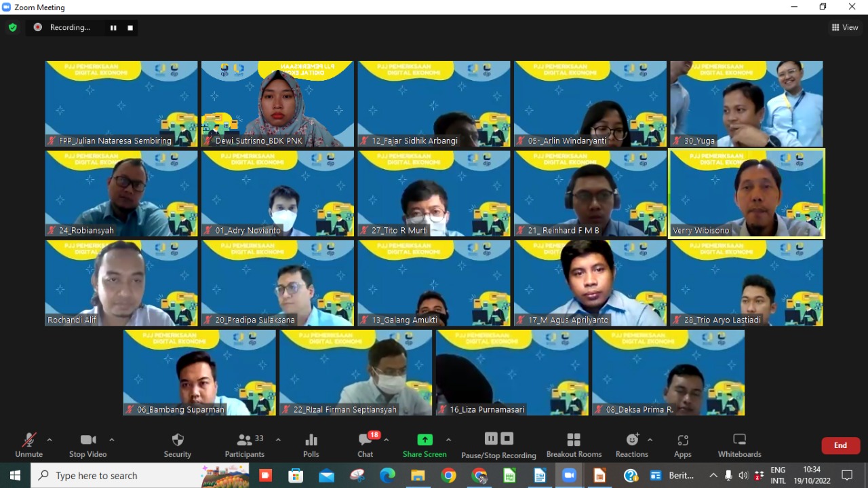Image resolution: width=868 pixels, height=488 pixels.
Task: Open the View layout menu
Action: [x=845, y=28]
